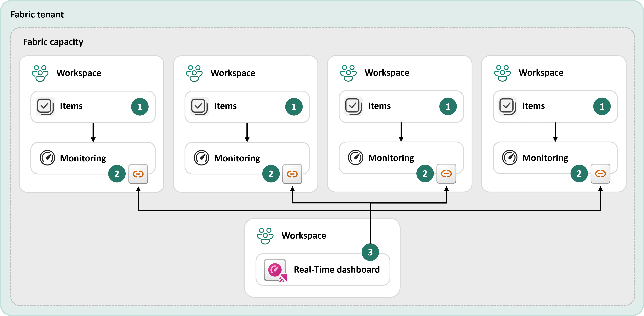Click the orange link icon in first workspace
644x316 pixels.
(x=138, y=174)
